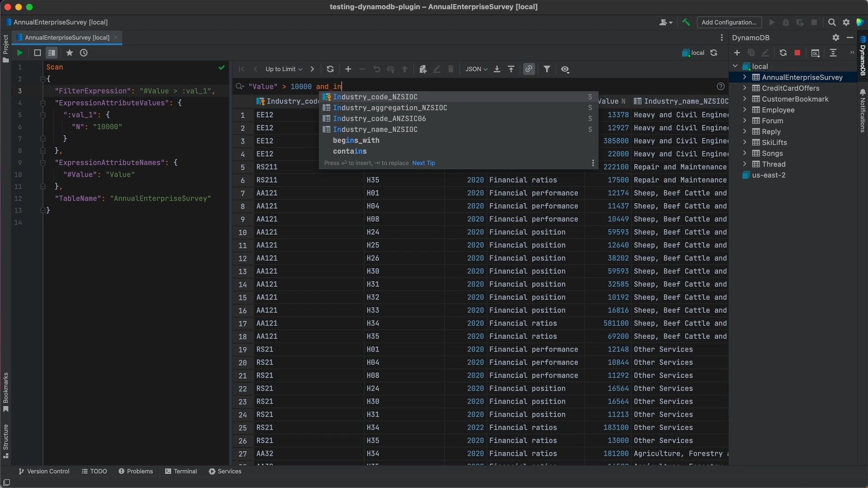
Task: Select Industry_code_ANZSIC06 suggestion
Action: click(458, 119)
